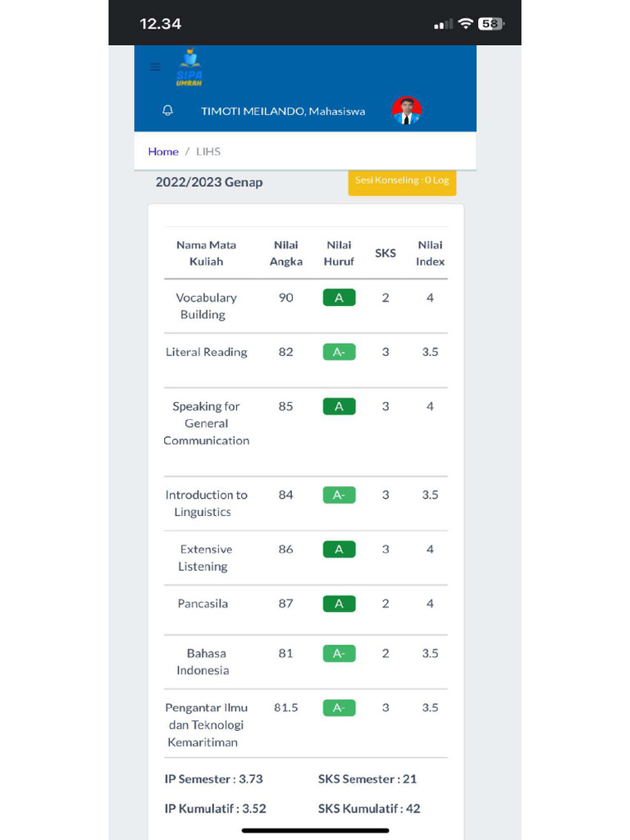Click the TIMOTI MEILANDO username
630x840 pixels.
point(283,112)
